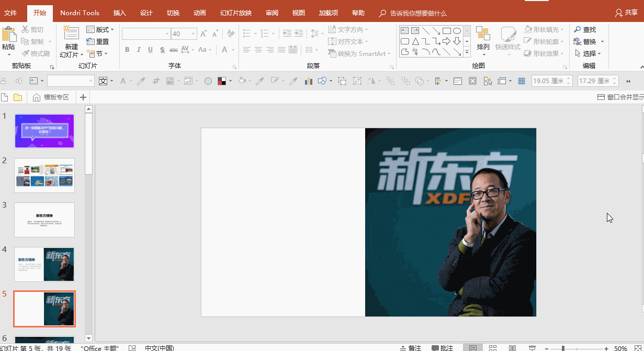The height and width of the screenshot is (351, 644).
Task: Open the Arrange (排列) tool
Action: [483, 39]
